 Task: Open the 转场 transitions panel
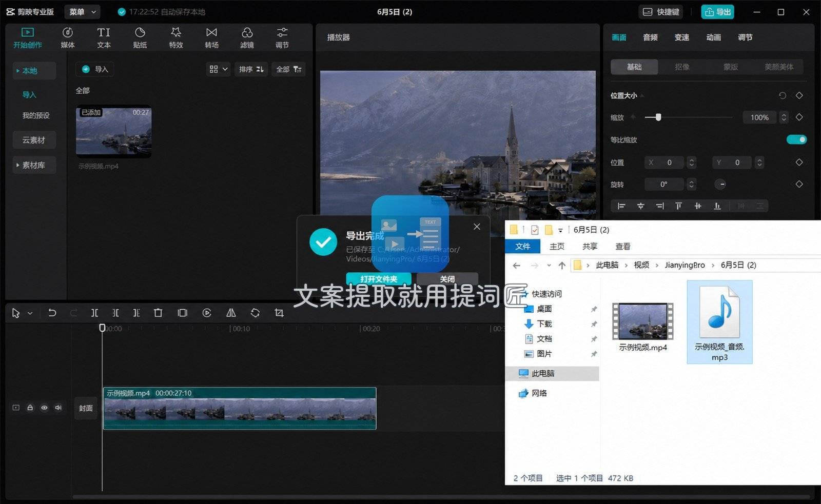pos(211,38)
